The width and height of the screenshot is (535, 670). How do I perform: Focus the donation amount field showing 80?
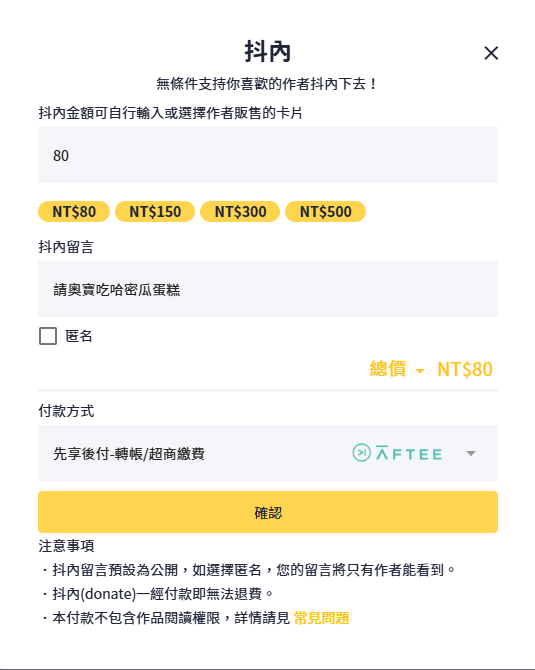pyautogui.click(x=268, y=155)
